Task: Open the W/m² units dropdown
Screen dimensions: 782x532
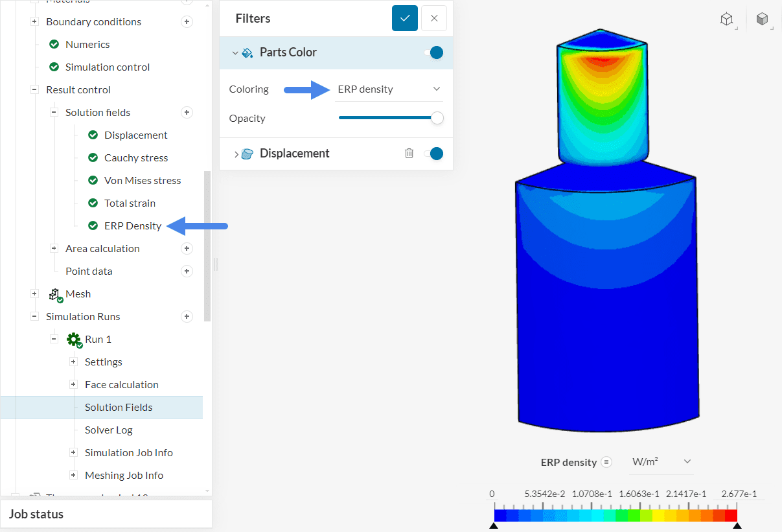Action: [661, 461]
